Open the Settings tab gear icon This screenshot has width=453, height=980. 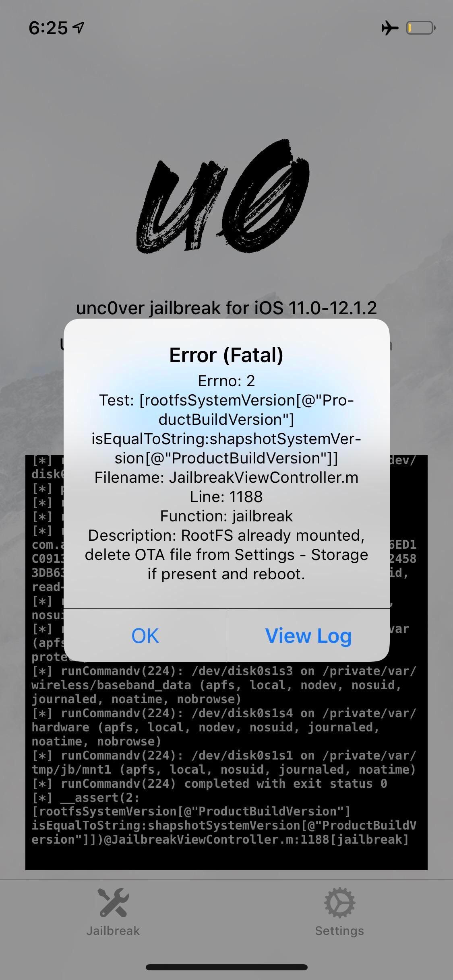point(339,903)
